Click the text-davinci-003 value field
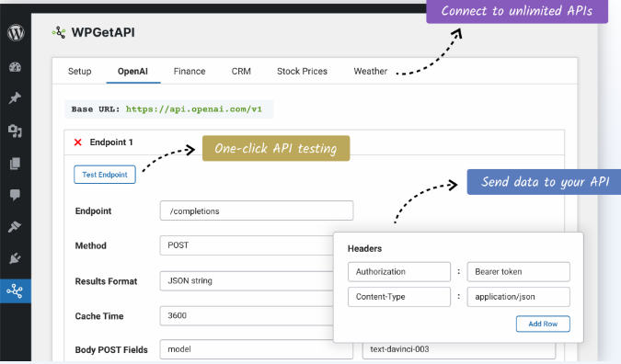 (459, 349)
